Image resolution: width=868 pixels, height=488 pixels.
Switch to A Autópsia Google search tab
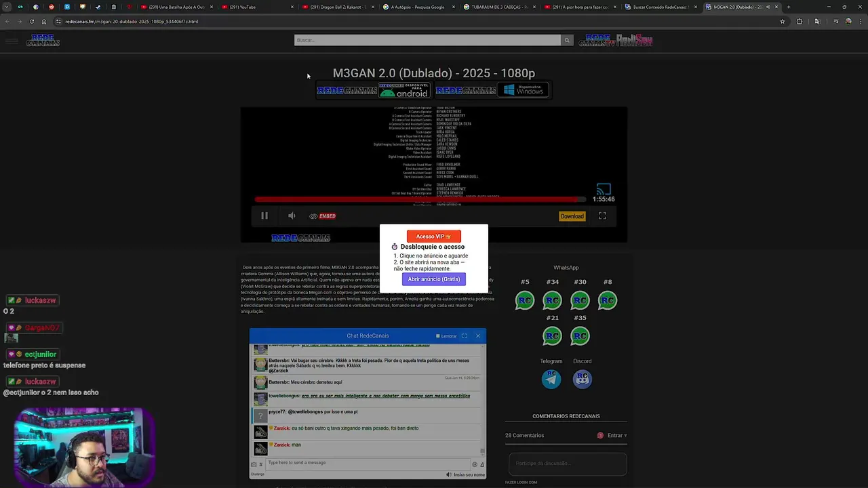point(418,7)
